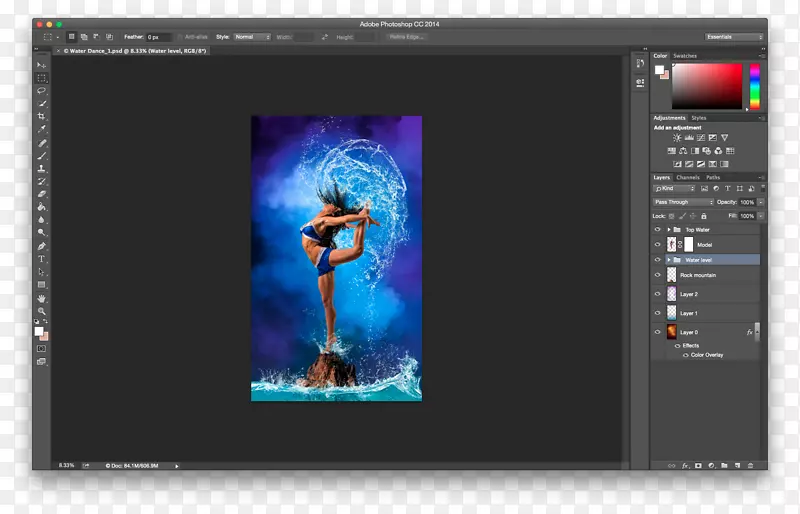Select the Lasso tool

tap(42, 90)
